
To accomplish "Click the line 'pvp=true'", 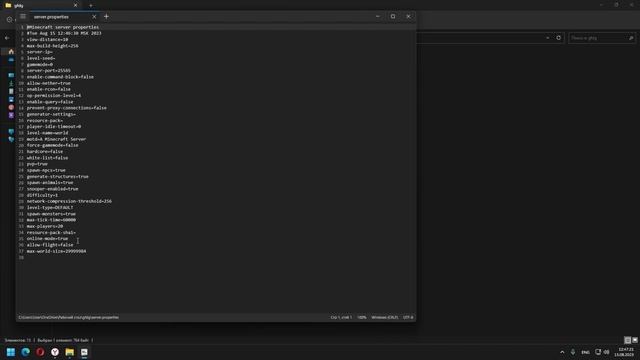I will pyautogui.click(x=37, y=164).
